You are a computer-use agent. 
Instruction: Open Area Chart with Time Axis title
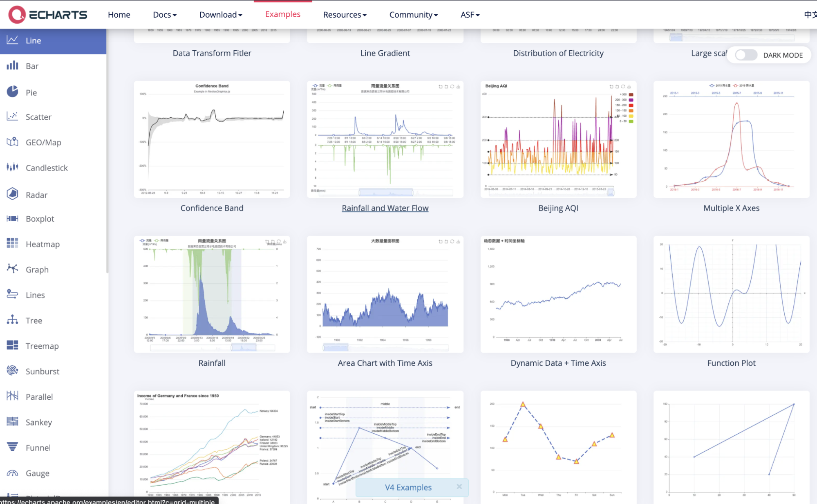385,363
